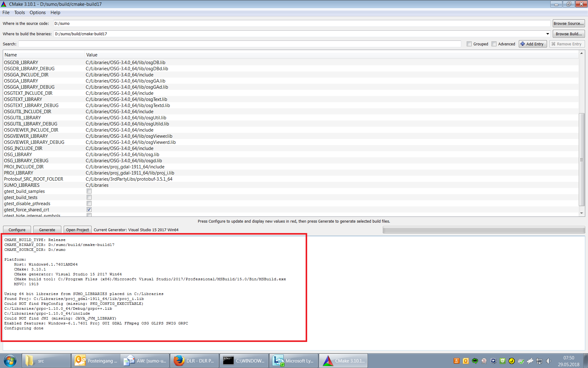Image resolution: width=588 pixels, height=368 pixels.
Task: Open the Tools menu
Action: [x=19, y=13]
